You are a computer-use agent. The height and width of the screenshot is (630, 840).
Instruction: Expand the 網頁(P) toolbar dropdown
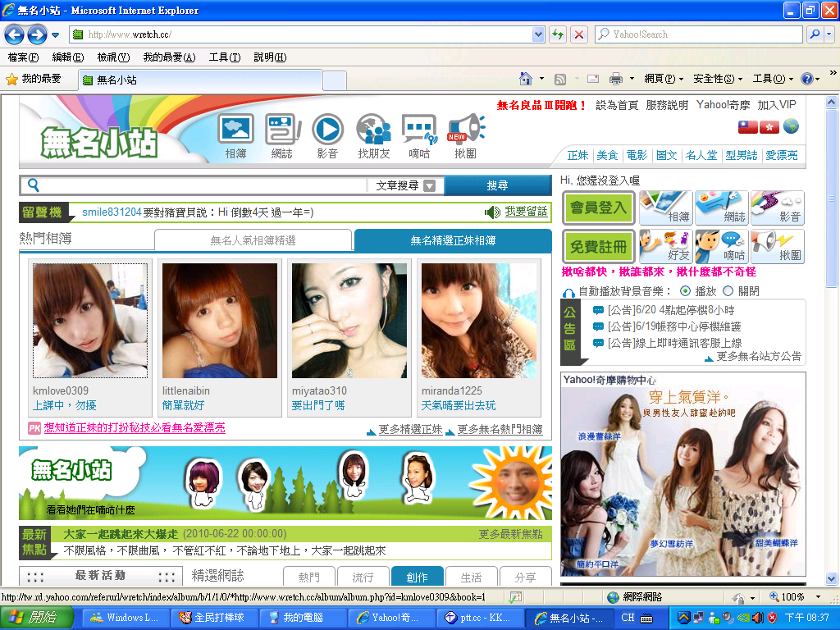[682, 80]
